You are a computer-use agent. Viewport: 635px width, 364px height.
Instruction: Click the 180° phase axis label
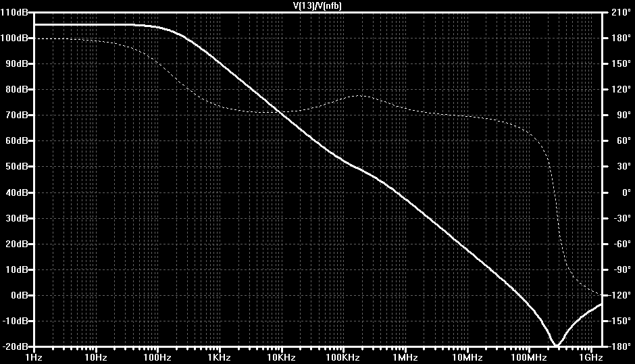point(621,38)
